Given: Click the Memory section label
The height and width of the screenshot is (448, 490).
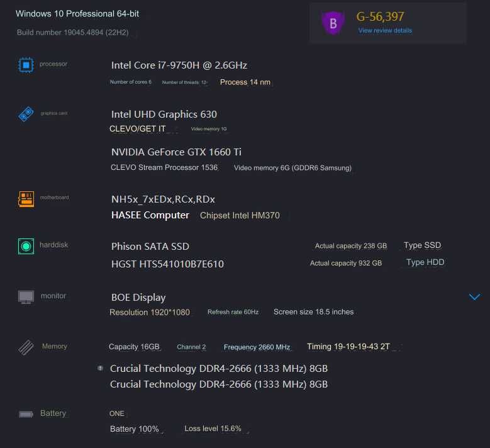Looking at the screenshot, I should [55, 347].
